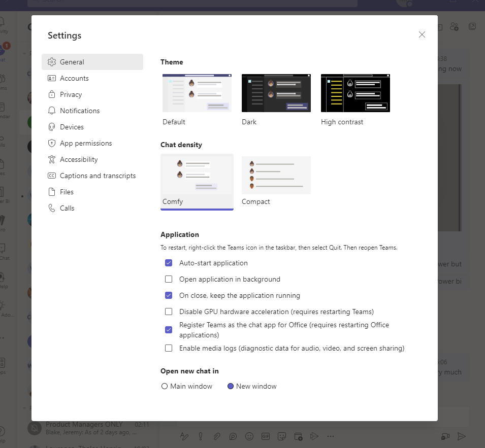Click the pop out chat icon
The height and width of the screenshot is (448, 485).
tap(472, 26)
